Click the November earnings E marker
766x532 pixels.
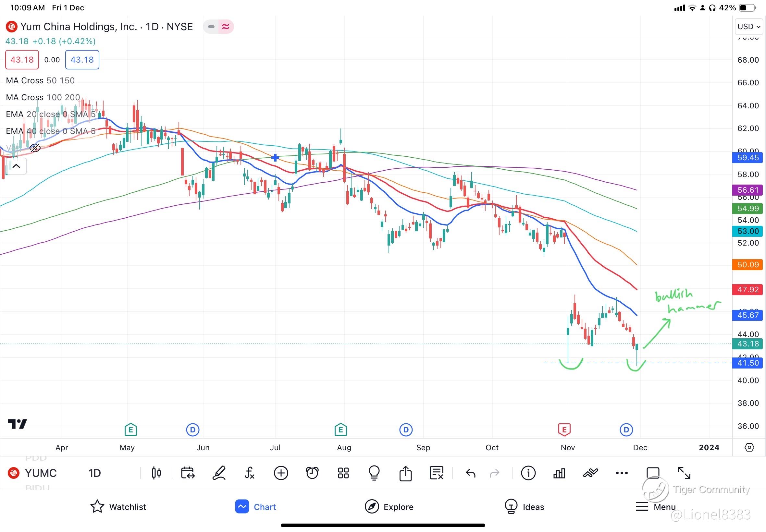[564, 430]
